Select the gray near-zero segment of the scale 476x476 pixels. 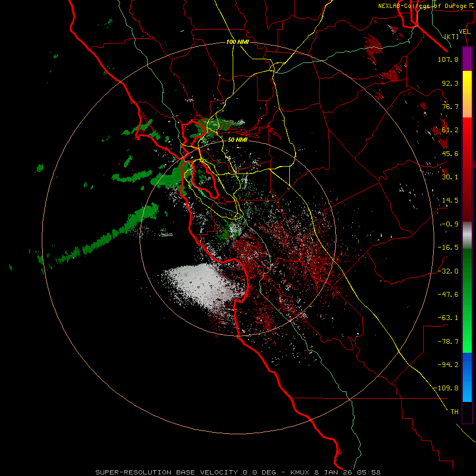(x=467, y=235)
